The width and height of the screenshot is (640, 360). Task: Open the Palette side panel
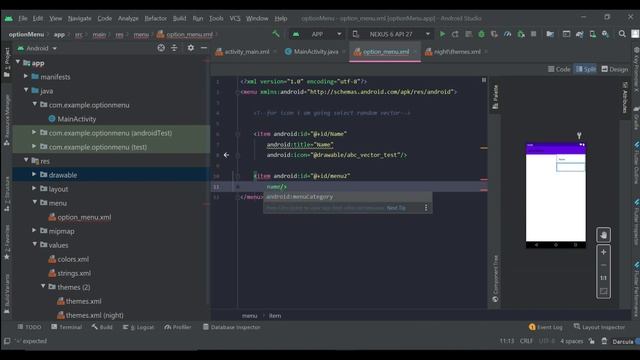pyautogui.click(x=495, y=97)
